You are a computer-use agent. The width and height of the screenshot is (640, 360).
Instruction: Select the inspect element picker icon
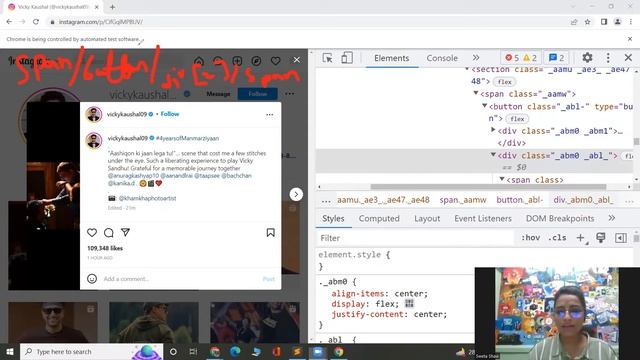point(327,58)
